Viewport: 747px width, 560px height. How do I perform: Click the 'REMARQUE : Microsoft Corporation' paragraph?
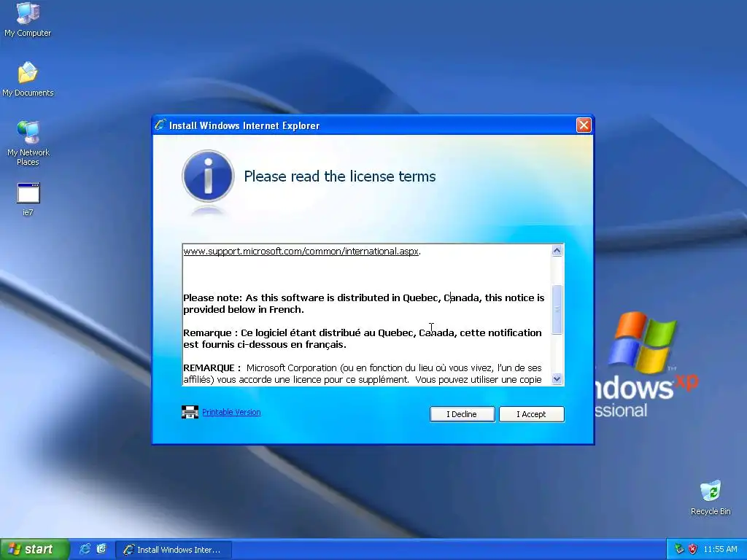[x=363, y=374]
